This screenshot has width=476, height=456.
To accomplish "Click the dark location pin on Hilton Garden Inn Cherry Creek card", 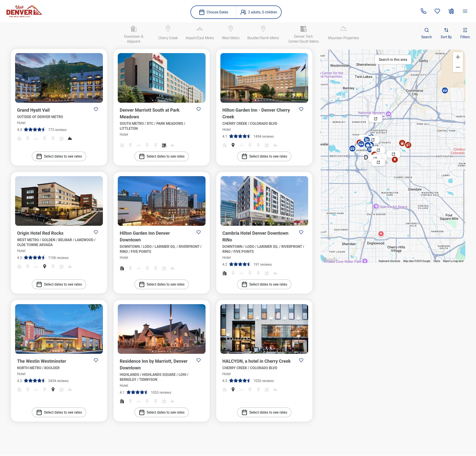I will point(233,145).
